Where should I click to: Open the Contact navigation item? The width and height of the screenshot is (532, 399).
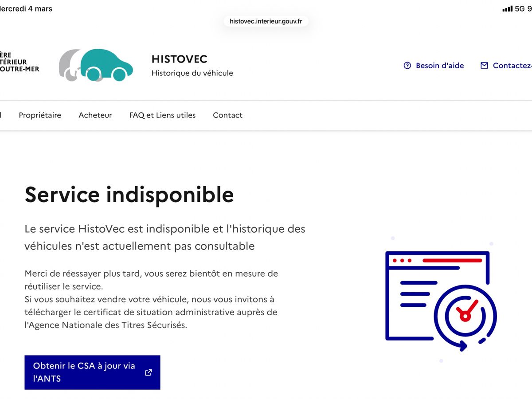coord(227,115)
